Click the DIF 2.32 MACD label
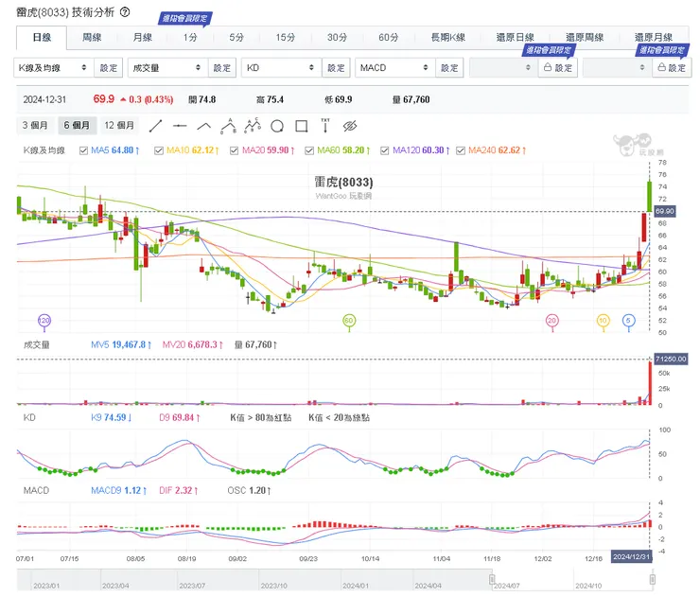The width and height of the screenshot is (700, 597). click(x=179, y=491)
